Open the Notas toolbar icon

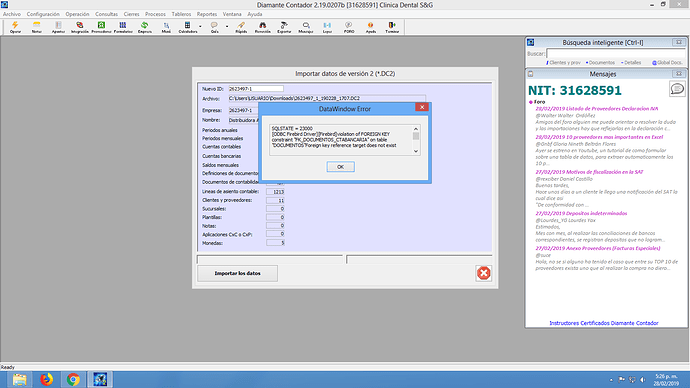point(37,27)
